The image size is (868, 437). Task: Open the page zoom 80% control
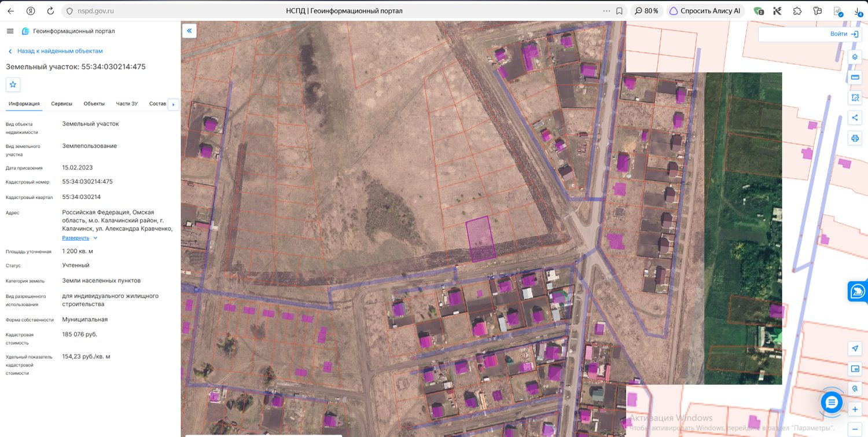646,11
